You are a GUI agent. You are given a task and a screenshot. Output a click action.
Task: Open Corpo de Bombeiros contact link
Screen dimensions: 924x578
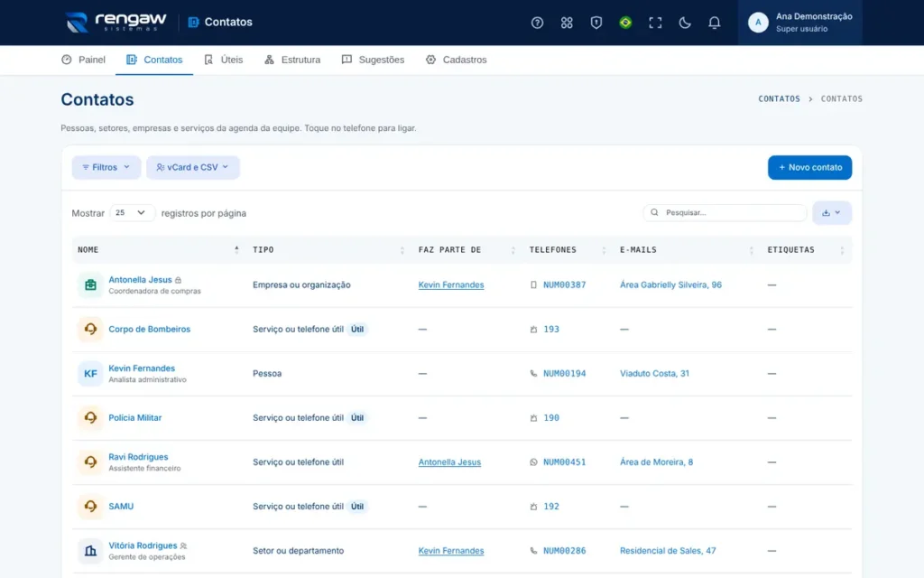coord(149,329)
